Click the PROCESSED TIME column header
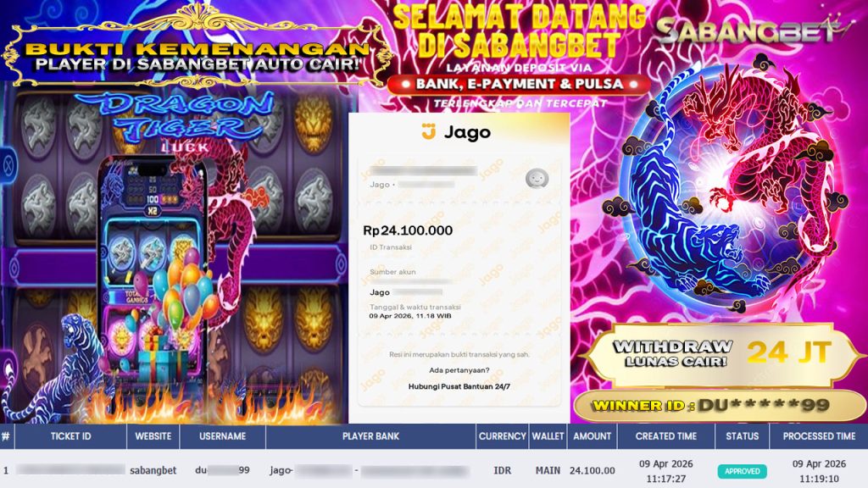This screenshot has height=488, width=868. coord(819,436)
